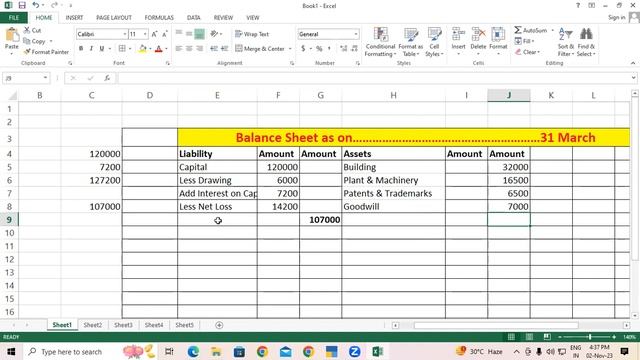Viewport: 640px width, 360px height.
Task: Open Find & Select binoculars
Action: pyautogui.click(x=586, y=42)
